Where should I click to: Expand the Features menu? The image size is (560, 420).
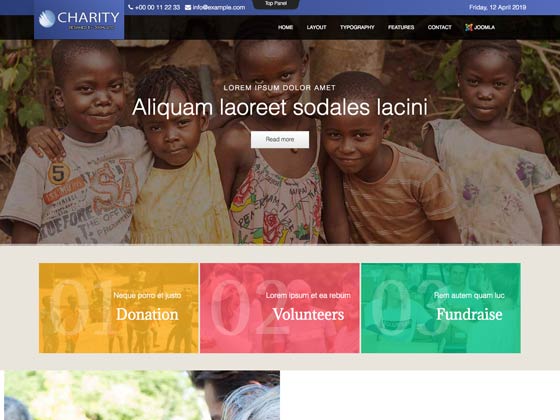(x=401, y=27)
